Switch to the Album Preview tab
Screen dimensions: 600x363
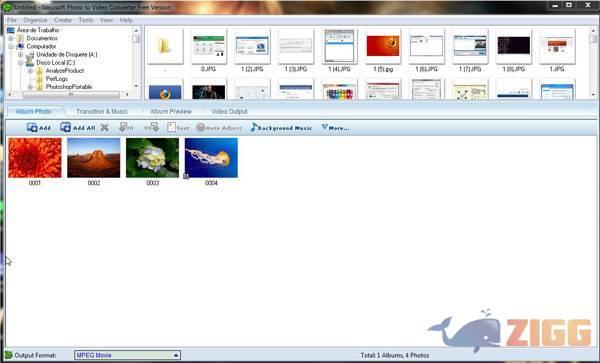tap(171, 111)
